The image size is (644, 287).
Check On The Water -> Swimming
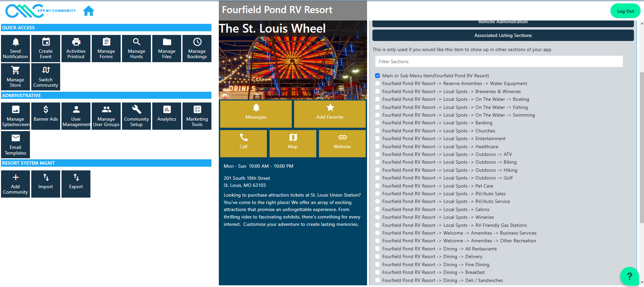tap(377, 115)
